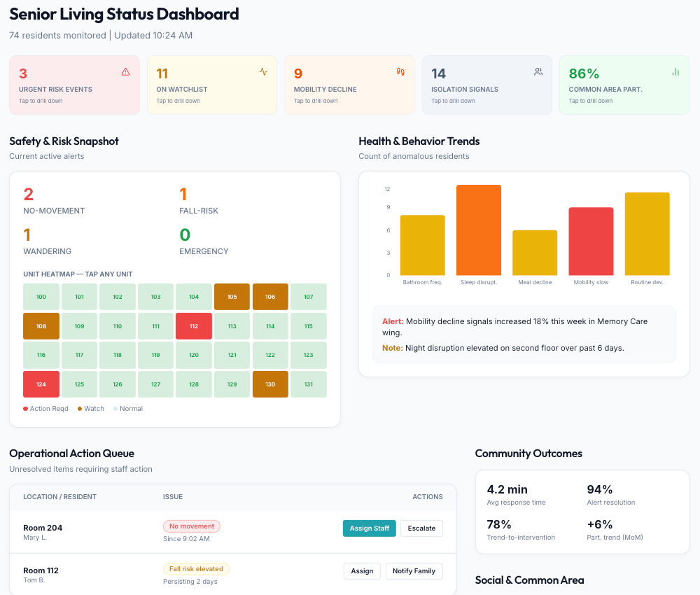This screenshot has height=595, width=700.
Task: Click the Night disruption note message
Action: point(503,348)
